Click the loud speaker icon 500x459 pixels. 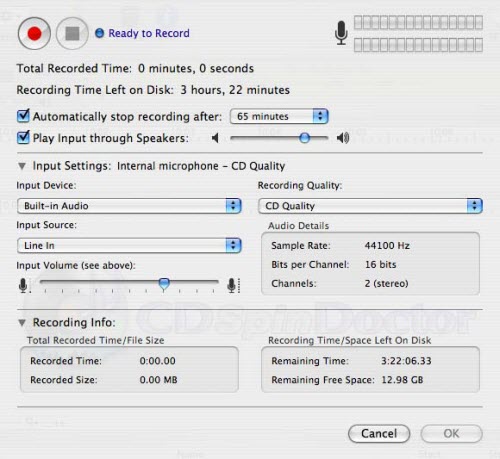click(343, 138)
